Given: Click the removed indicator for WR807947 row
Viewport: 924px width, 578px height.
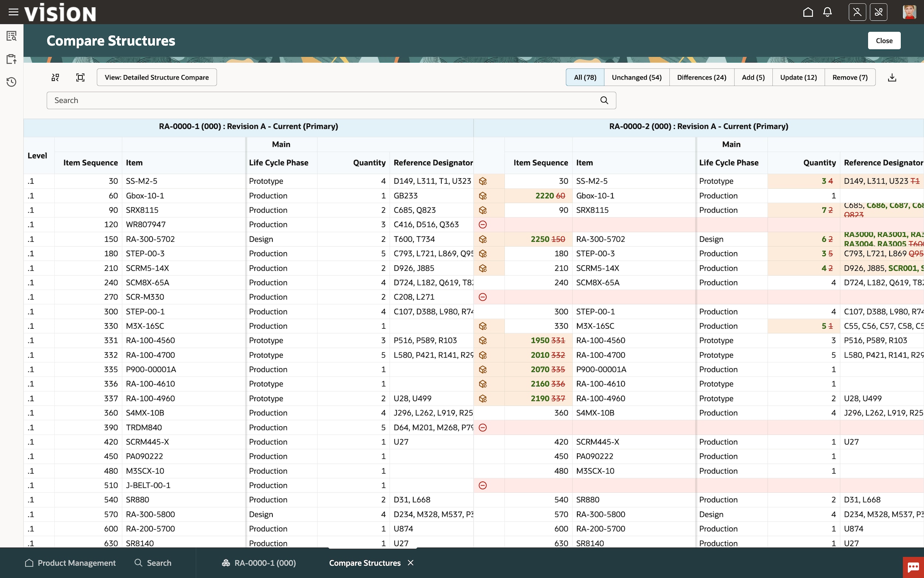Looking at the screenshot, I should point(482,225).
